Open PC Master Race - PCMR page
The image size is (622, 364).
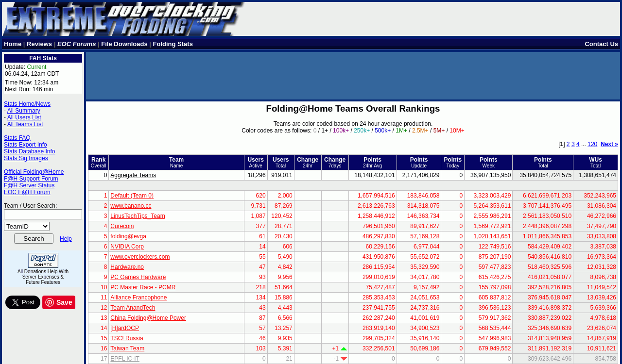pos(143,287)
